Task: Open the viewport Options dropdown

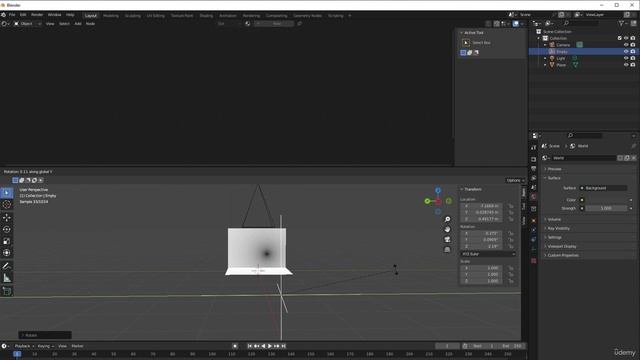Action: (x=515, y=180)
